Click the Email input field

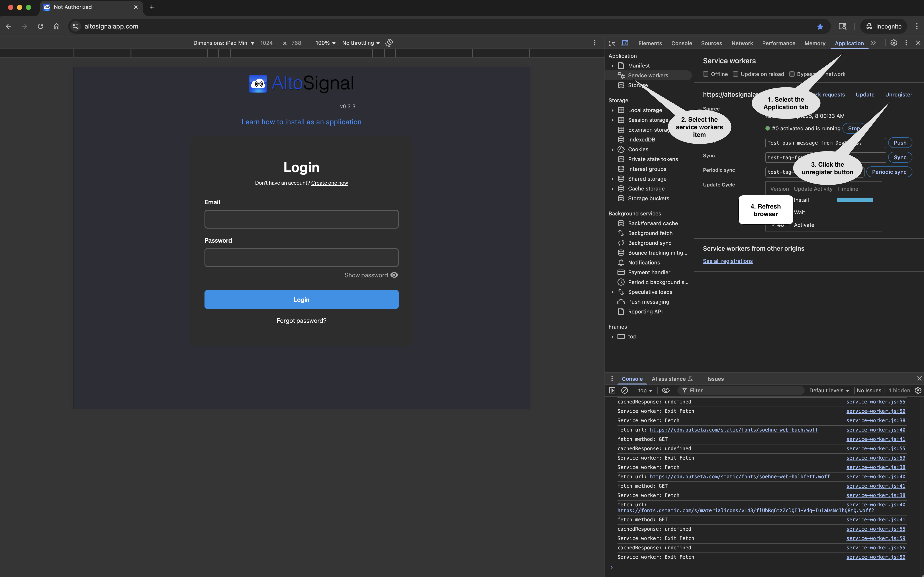click(301, 219)
